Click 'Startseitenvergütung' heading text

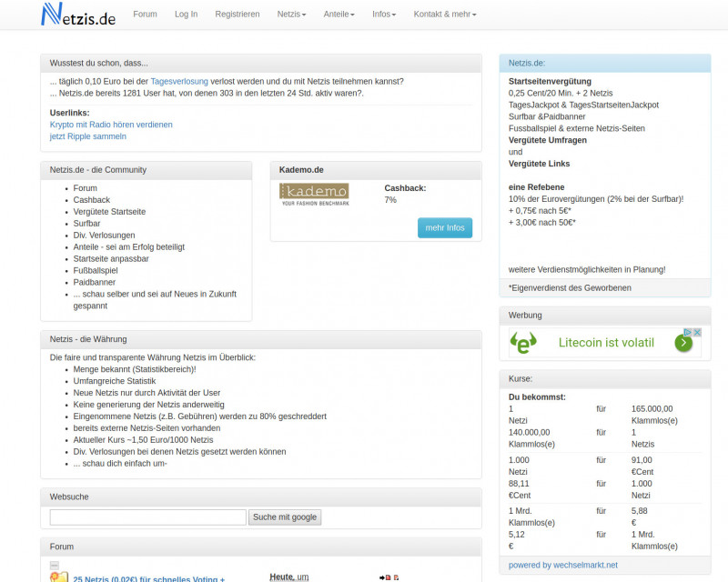(x=550, y=81)
